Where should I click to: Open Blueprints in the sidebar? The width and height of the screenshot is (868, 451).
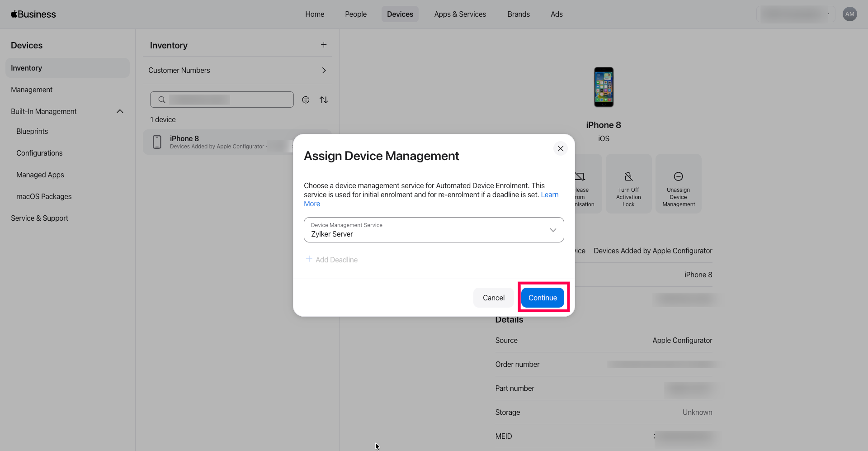(x=32, y=131)
